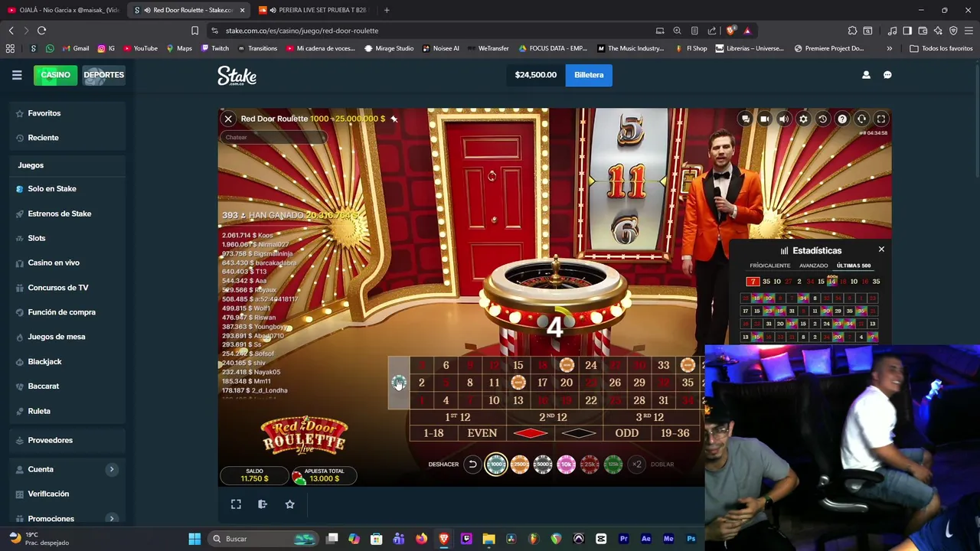Open Premiere Pro from taskbar
The image size is (980, 551).
623,539
